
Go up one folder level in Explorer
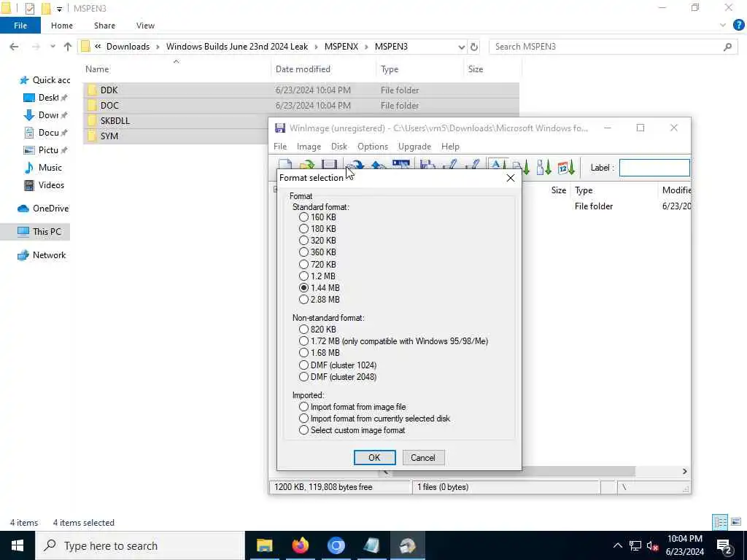[x=68, y=47]
